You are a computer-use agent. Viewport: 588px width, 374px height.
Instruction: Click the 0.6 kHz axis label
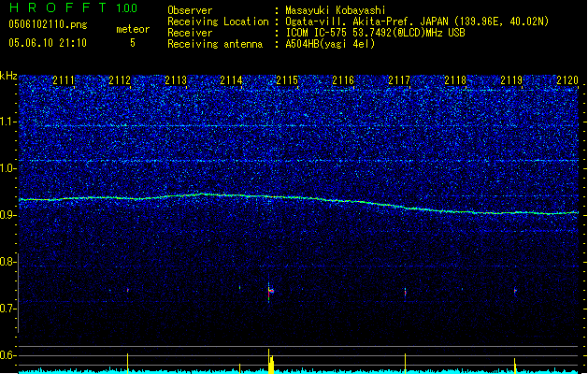click(x=8, y=355)
